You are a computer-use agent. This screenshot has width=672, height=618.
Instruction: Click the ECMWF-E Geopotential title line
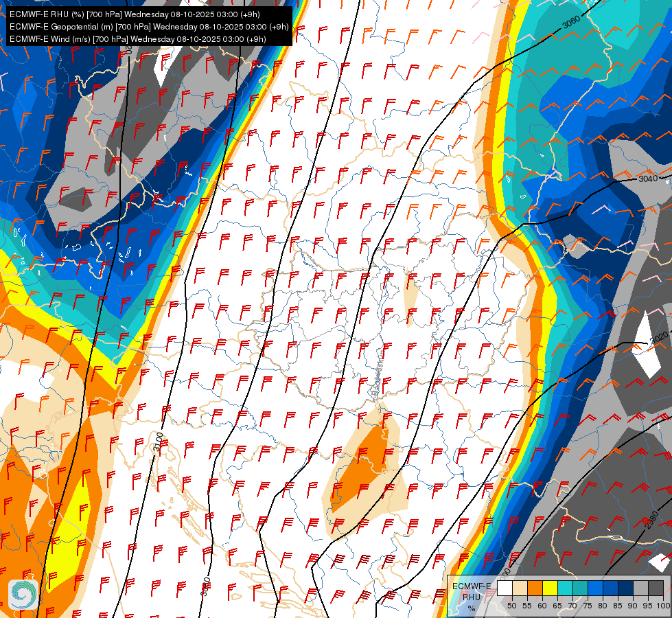coord(149,27)
